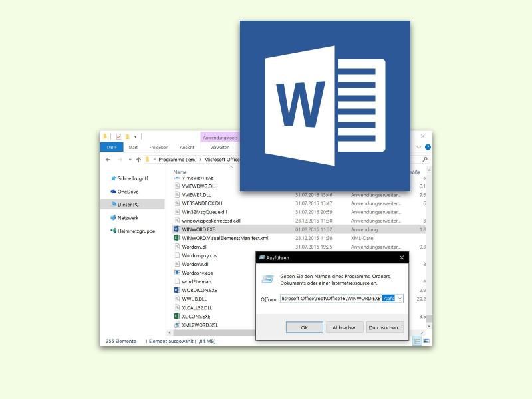Click the Abbrechen button
Screen dimensions: 532x399
(x=344, y=327)
